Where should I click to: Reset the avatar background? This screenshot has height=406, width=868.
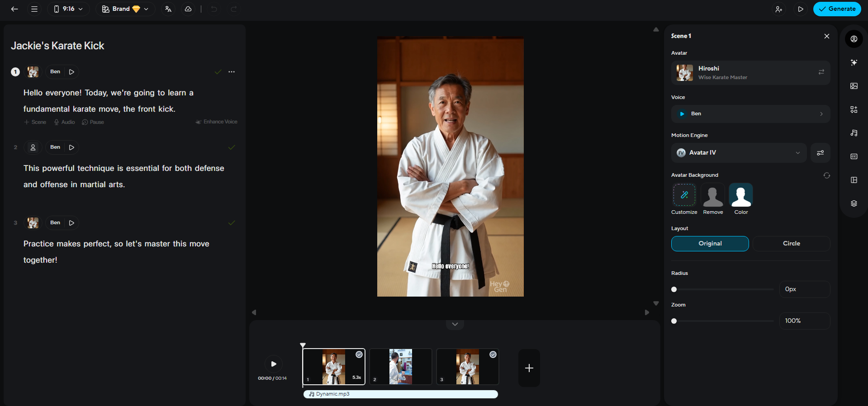pyautogui.click(x=827, y=175)
